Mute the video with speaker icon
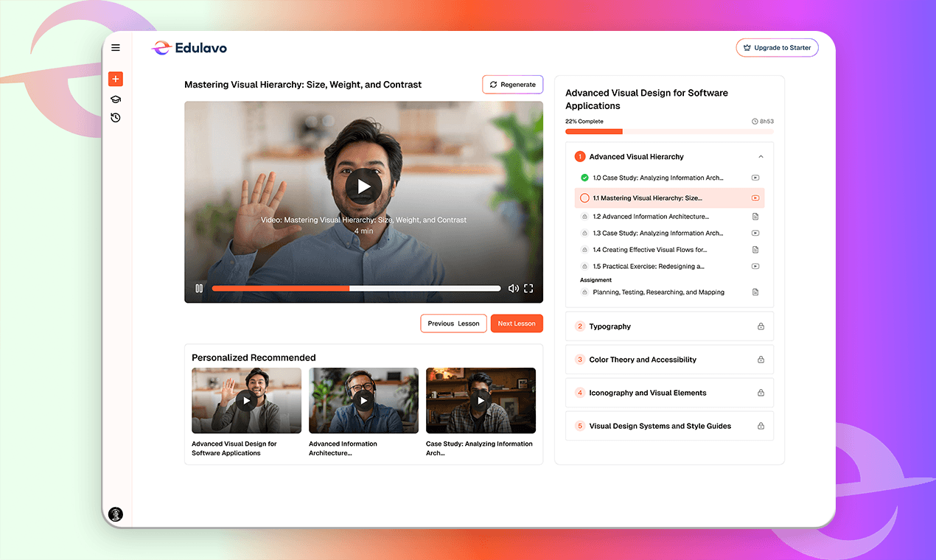Viewport: 936px width, 560px height. pyautogui.click(x=513, y=289)
